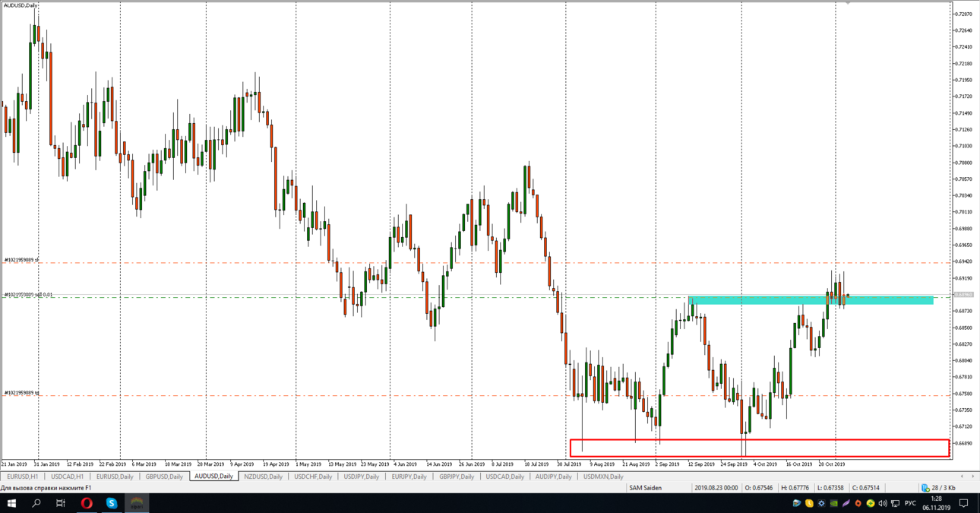Viewport: 980px width, 513px height.
Task: Click the 28 Oct 2019 date label
Action: (x=831, y=464)
